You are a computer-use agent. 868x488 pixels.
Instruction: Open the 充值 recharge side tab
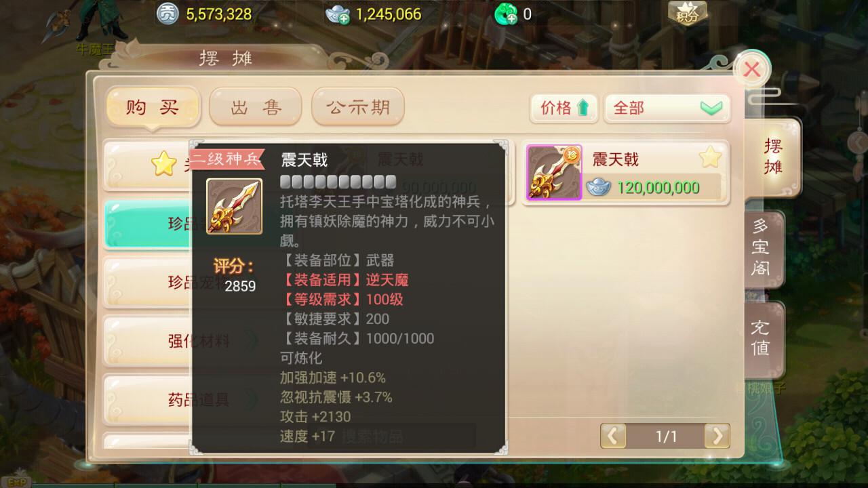(760, 338)
